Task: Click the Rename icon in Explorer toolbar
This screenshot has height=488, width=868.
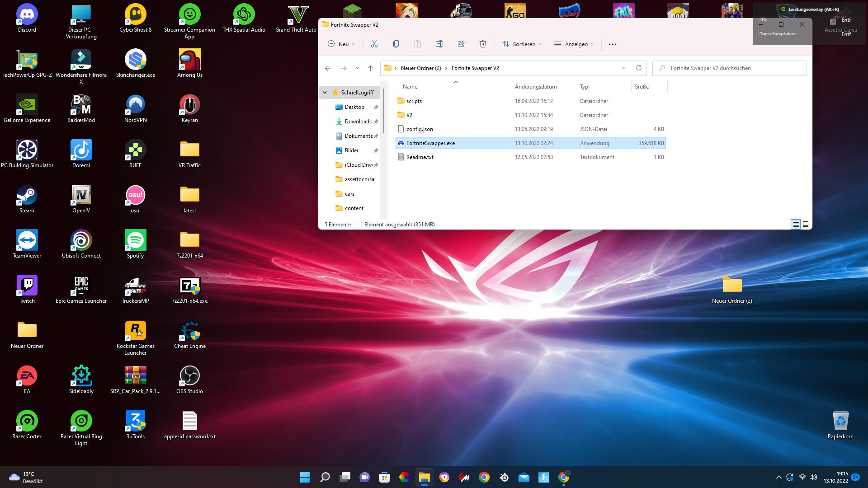Action: pos(439,44)
